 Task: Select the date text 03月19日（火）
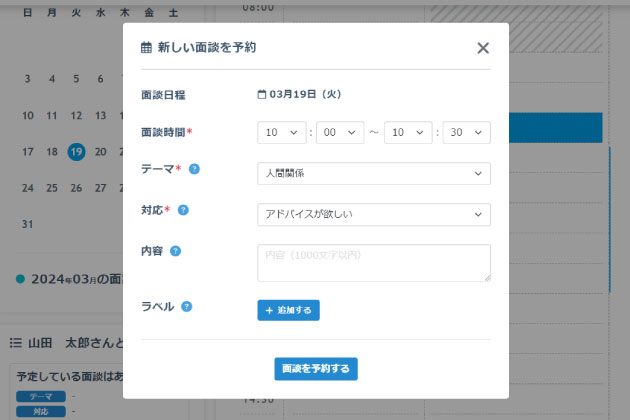pyautogui.click(x=305, y=94)
